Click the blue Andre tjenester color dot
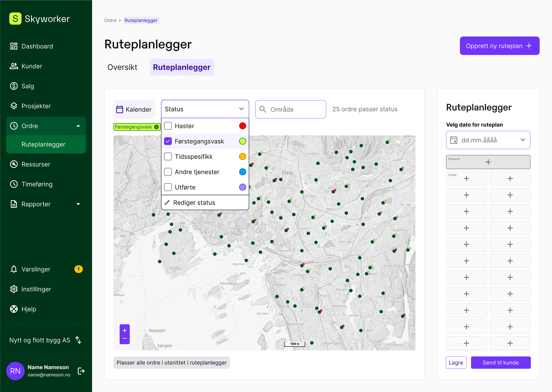Image resolution: width=552 pixels, height=392 pixels. (x=242, y=172)
